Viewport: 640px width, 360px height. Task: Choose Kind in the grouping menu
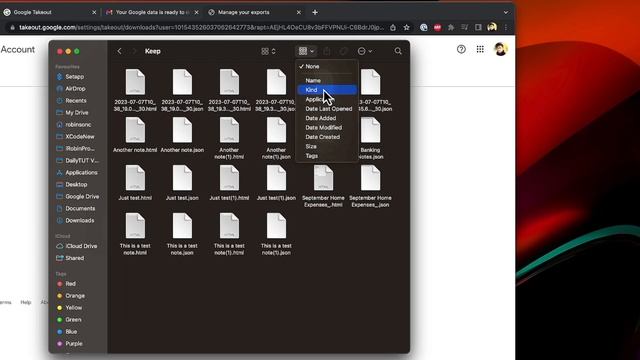click(x=327, y=90)
